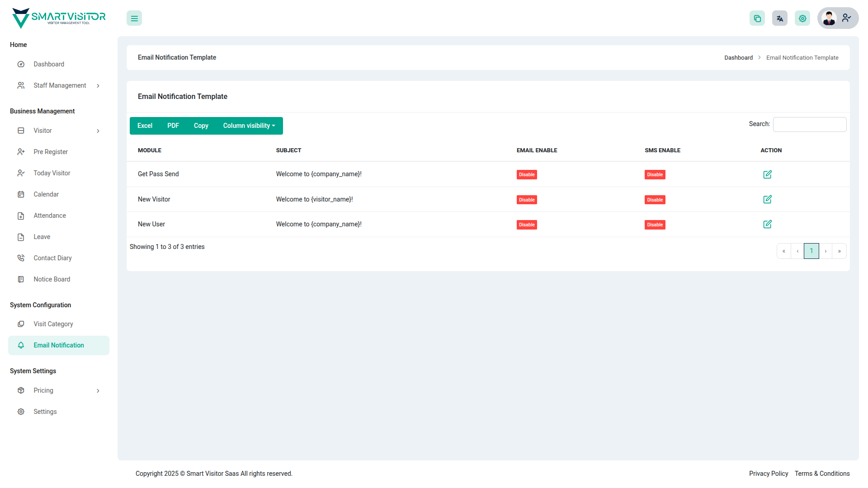Toggle Email Enable badge for New User
The height and width of the screenshot is (488, 868).
[527, 225]
